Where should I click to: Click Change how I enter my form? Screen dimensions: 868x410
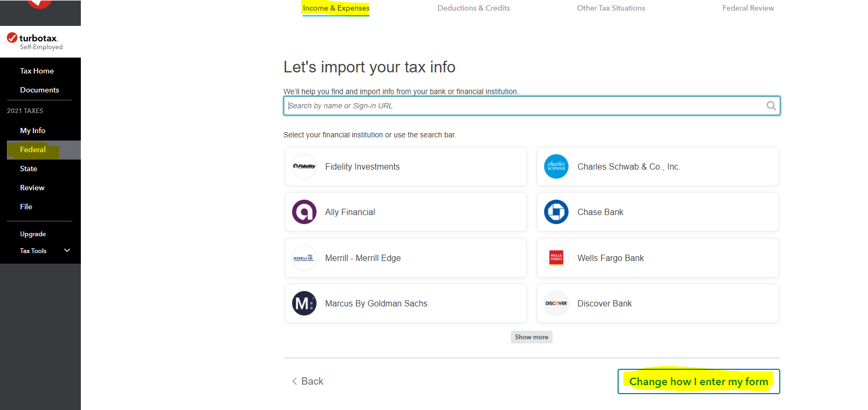pyautogui.click(x=698, y=381)
